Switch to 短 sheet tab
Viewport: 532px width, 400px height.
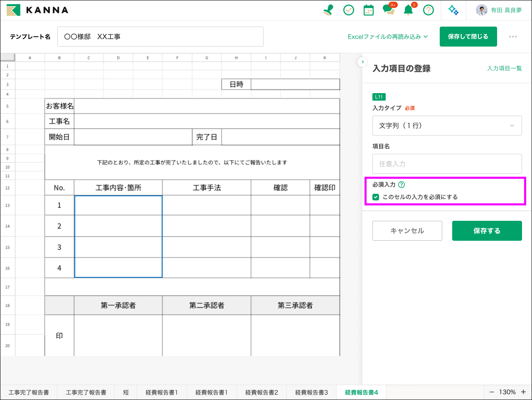(x=126, y=392)
